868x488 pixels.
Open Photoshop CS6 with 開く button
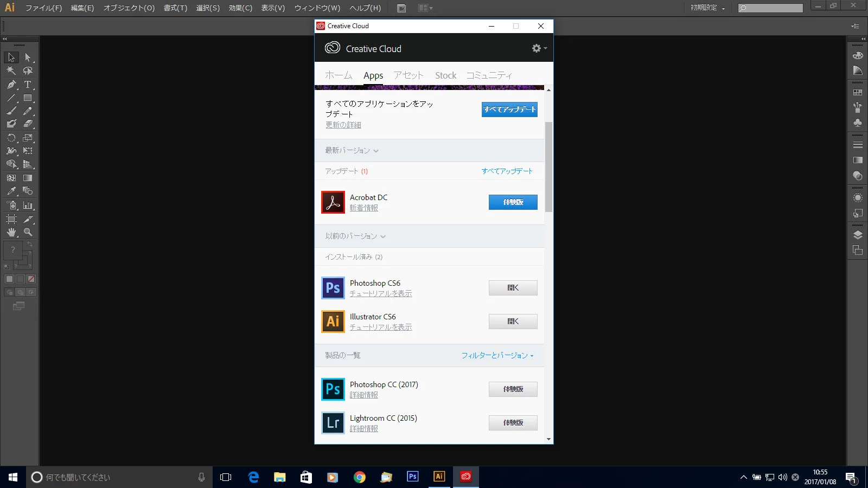point(513,288)
